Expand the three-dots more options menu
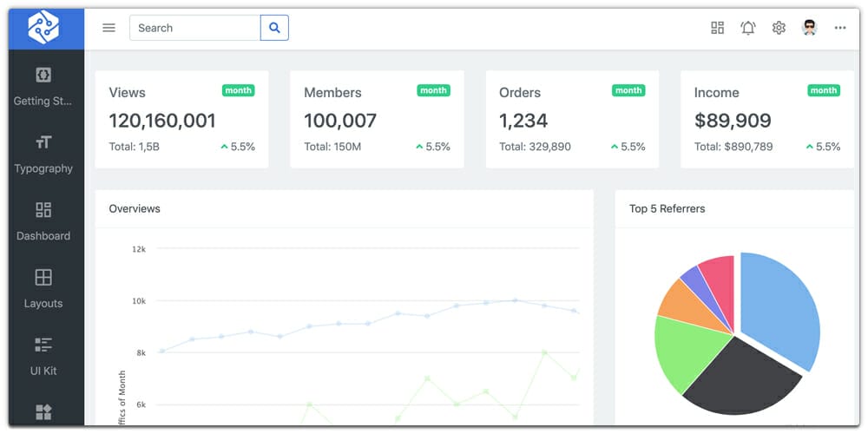Screen dimensions: 868x434 839,28
